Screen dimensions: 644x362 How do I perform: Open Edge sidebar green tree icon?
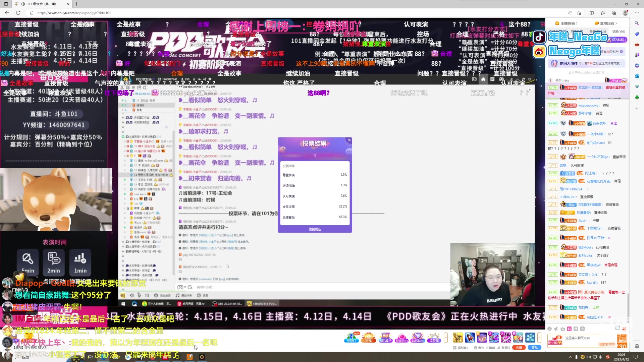[x=637, y=97]
